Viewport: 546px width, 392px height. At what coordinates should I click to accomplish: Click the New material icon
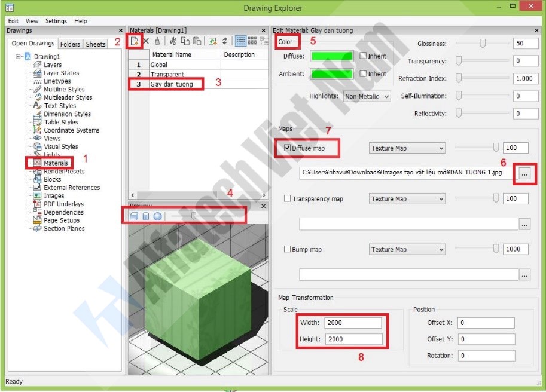coord(135,41)
